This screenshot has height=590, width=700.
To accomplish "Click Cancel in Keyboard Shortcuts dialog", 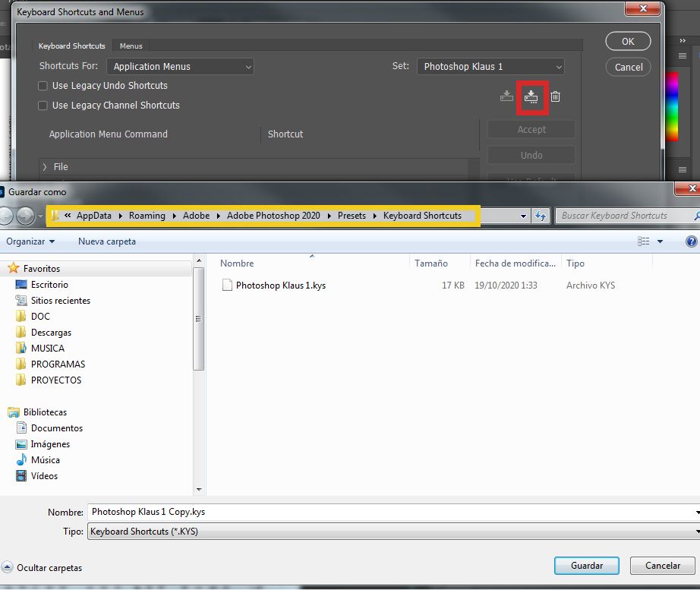I will coord(628,68).
